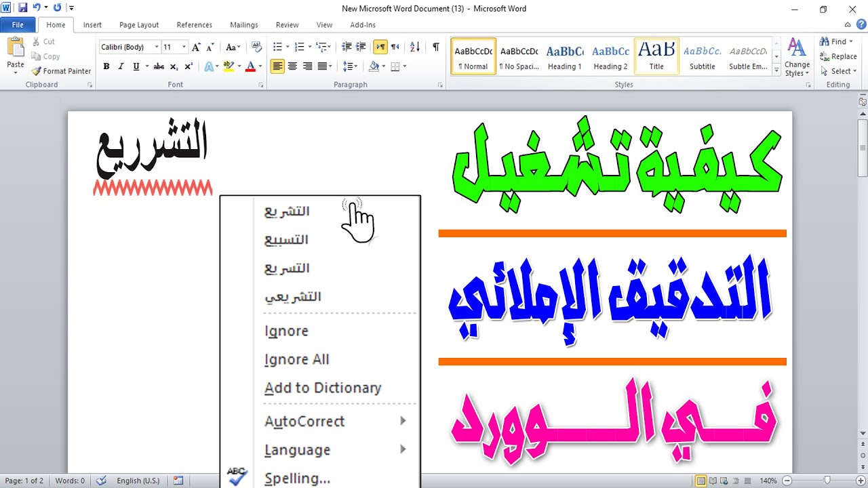The width and height of the screenshot is (868, 488).
Task: Open Borders dropdown arrow
Action: (x=405, y=66)
